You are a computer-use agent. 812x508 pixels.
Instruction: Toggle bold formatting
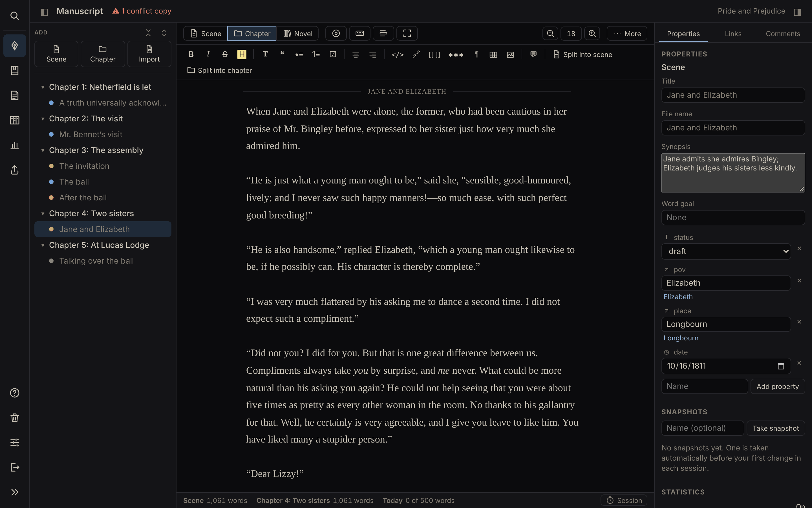191,54
